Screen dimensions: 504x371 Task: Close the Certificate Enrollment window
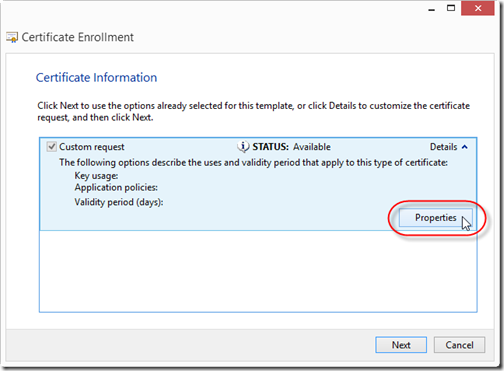pyautogui.click(x=478, y=8)
